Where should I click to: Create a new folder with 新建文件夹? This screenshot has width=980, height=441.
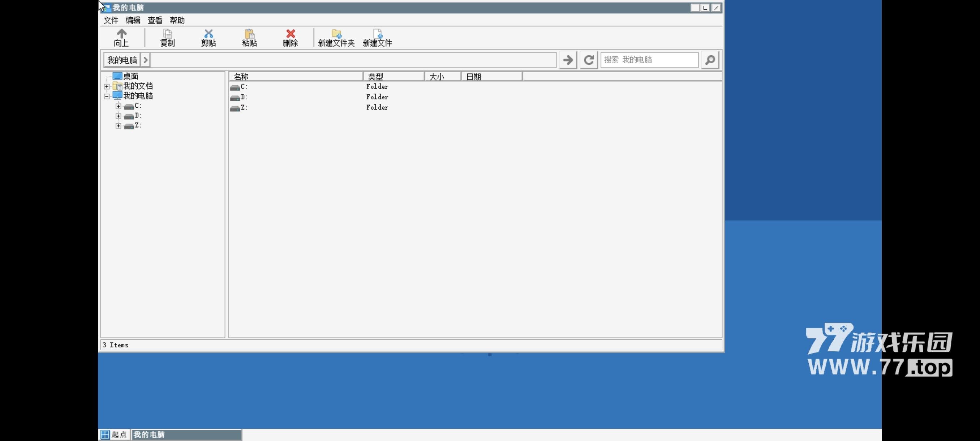(x=336, y=38)
